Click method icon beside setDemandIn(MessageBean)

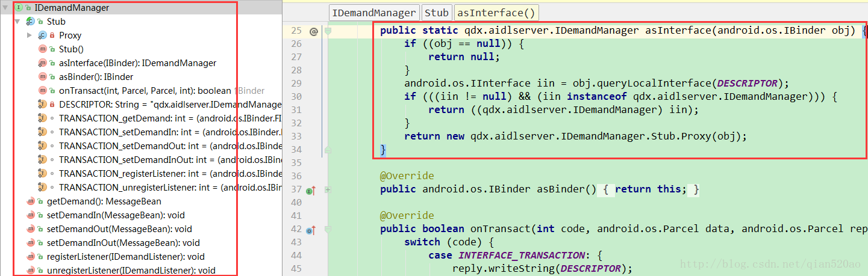coord(31,215)
